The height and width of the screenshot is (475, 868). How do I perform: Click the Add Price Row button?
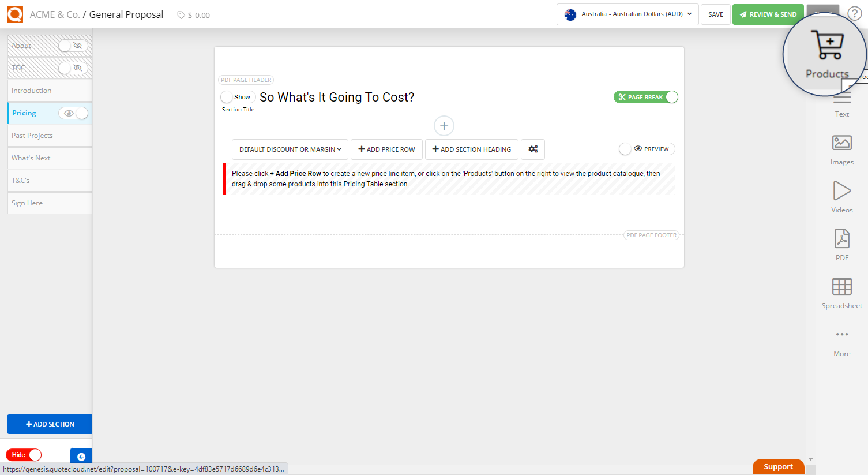tap(386, 149)
